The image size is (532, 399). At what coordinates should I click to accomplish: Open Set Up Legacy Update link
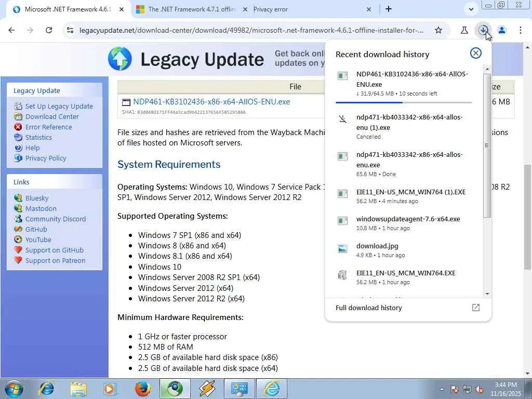59,106
